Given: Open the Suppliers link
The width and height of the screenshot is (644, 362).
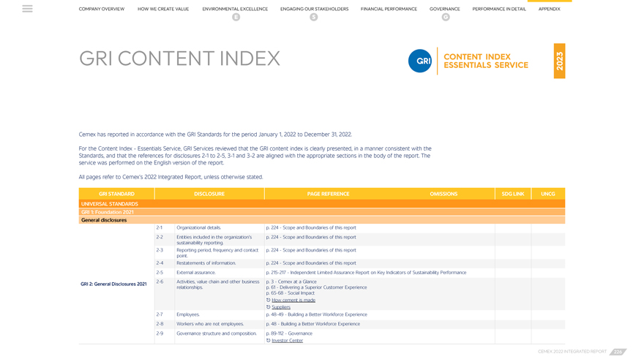Looking at the screenshot, I should [x=281, y=307].
